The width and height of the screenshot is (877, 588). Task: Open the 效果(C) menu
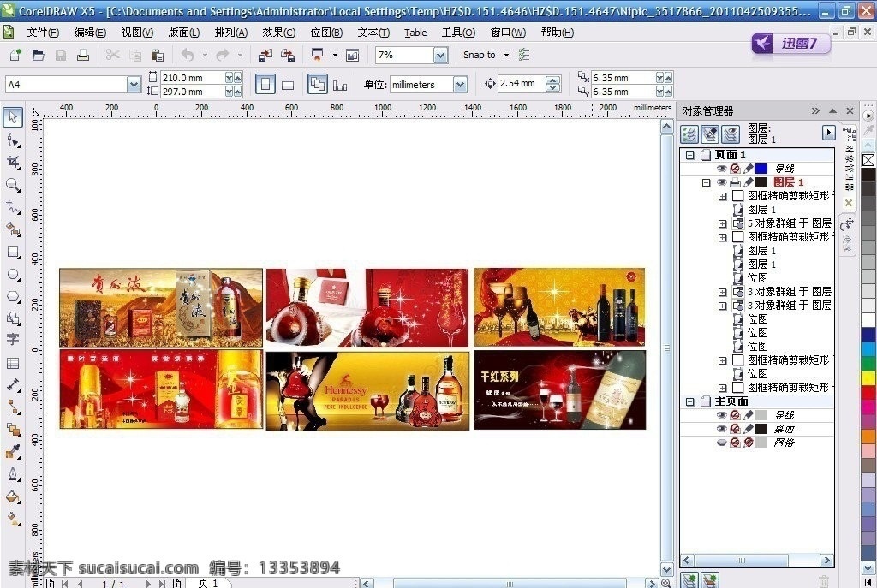click(x=278, y=33)
